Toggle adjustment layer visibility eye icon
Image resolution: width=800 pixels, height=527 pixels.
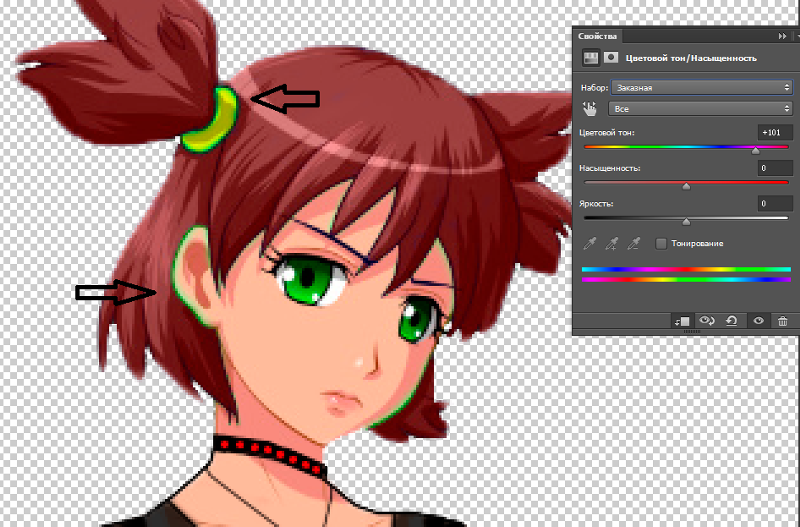758,321
